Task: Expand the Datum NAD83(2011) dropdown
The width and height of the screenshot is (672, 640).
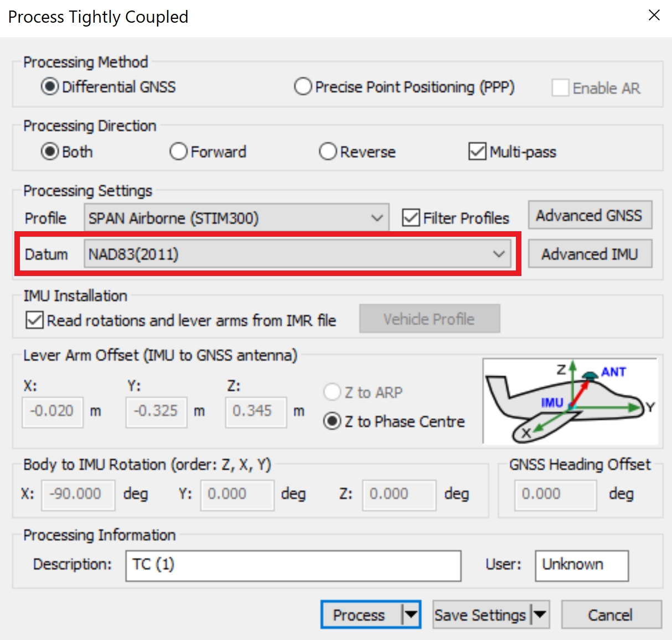Action: click(297, 254)
